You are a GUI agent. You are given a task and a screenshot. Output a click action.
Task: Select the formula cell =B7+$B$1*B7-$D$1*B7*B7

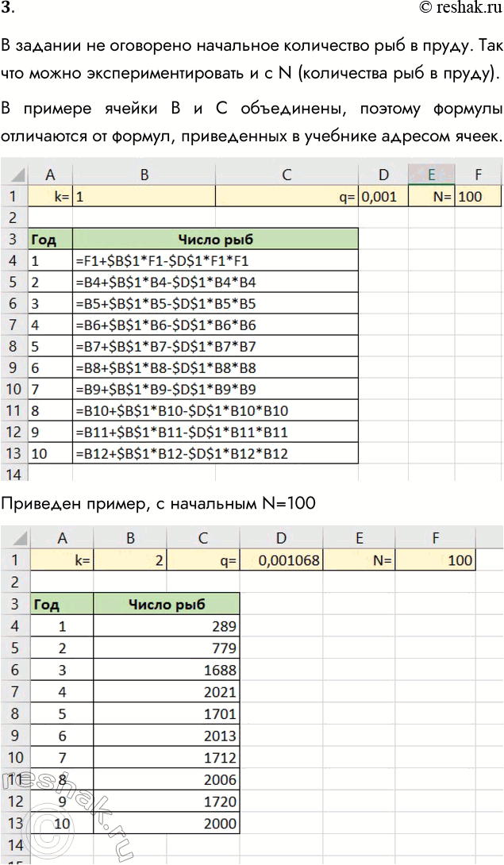(215, 346)
